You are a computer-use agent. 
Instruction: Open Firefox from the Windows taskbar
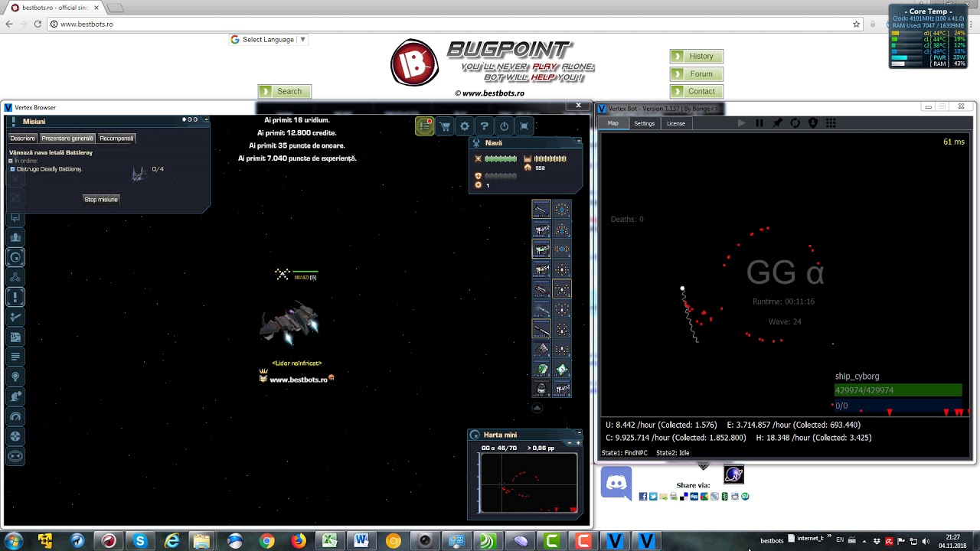point(298,541)
